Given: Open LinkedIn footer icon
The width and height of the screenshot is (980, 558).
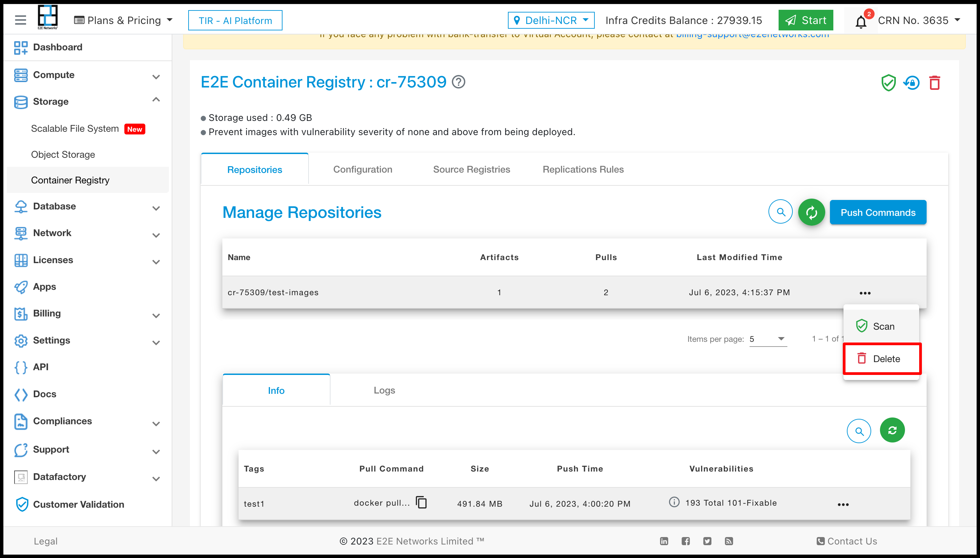Looking at the screenshot, I should point(664,541).
